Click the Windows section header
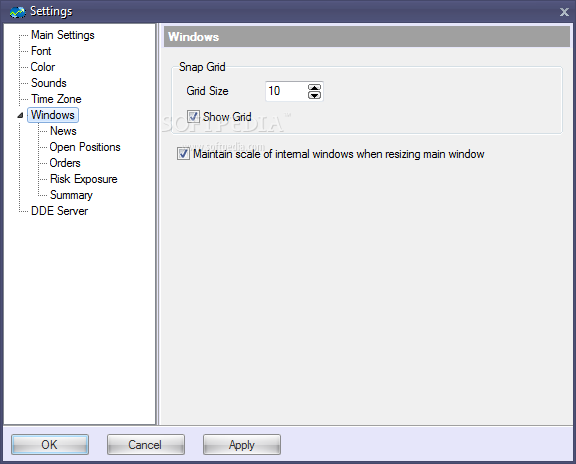The image size is (576, 464). coord(366,37)
